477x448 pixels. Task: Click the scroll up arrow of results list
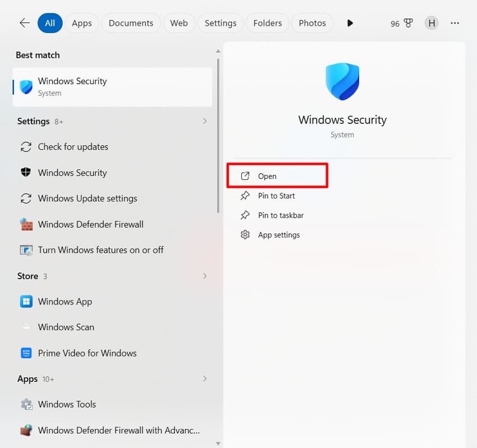click(218, 51)
